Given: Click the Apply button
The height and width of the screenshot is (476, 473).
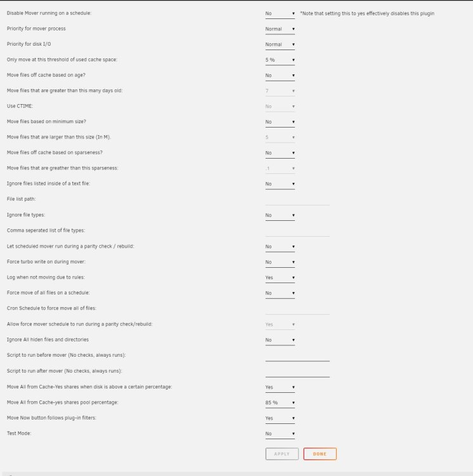Looking at the screenshot, I should click(x=282, y=454).
